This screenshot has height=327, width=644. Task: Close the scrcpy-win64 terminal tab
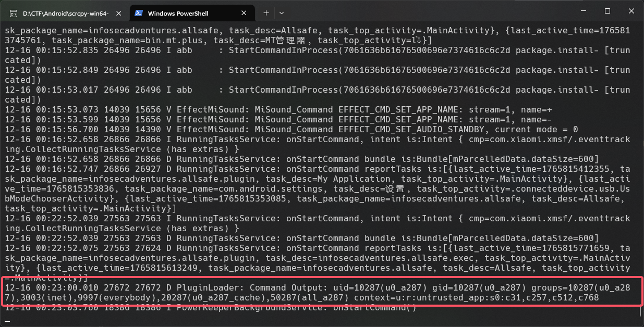click(118, 13)
